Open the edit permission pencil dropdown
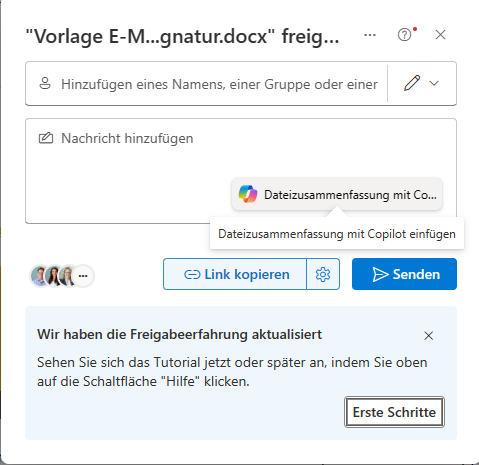 422,83
